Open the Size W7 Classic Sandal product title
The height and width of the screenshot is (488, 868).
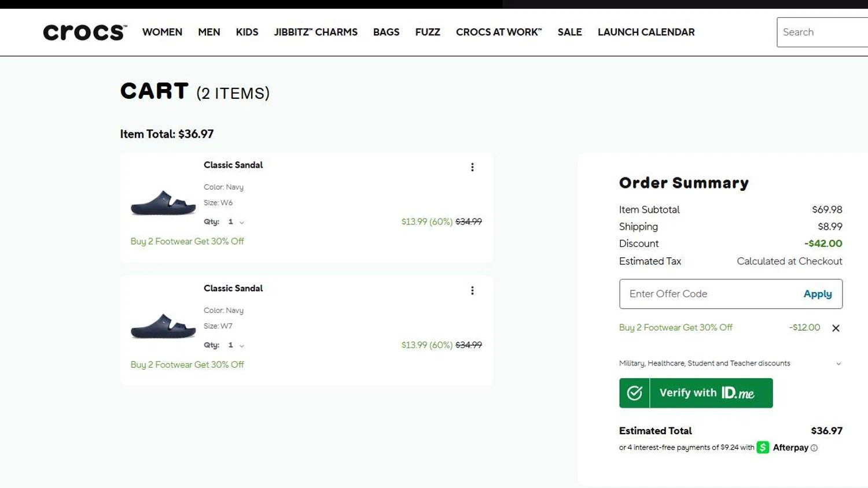click(x=233, y=288)
